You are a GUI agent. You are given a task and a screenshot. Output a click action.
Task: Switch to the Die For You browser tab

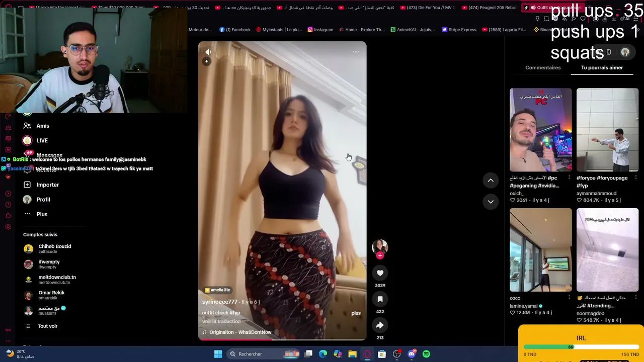(427, 8)
